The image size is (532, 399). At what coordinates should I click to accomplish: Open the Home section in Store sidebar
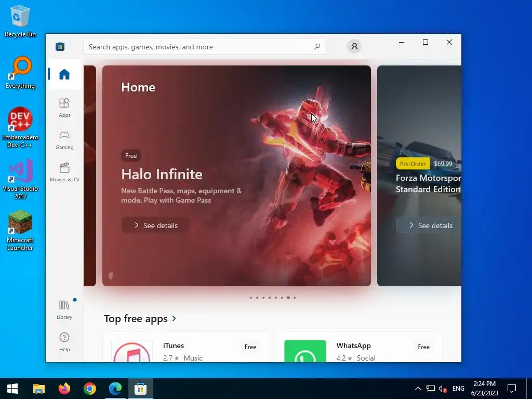pyautogui.click(x=64, y=74)
